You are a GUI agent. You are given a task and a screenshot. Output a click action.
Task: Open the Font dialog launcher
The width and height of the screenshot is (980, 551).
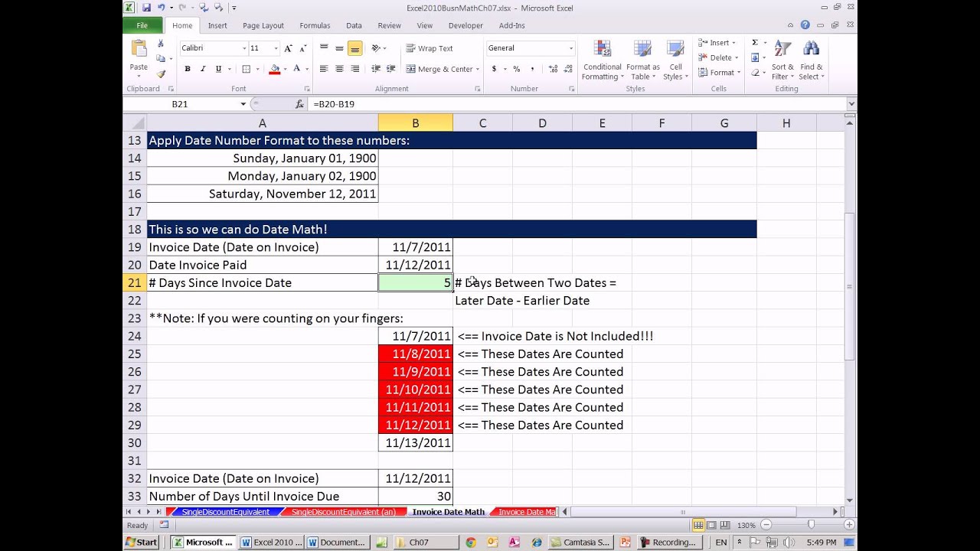(x=307, y=89)
